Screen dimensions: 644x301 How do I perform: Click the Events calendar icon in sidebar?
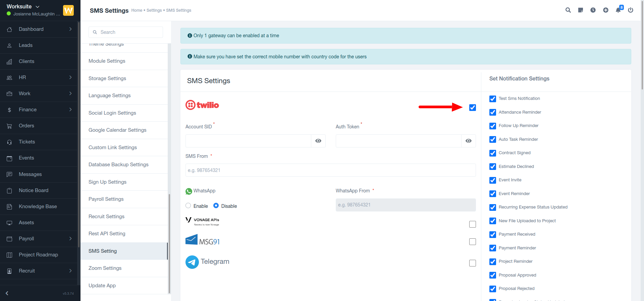9,158
